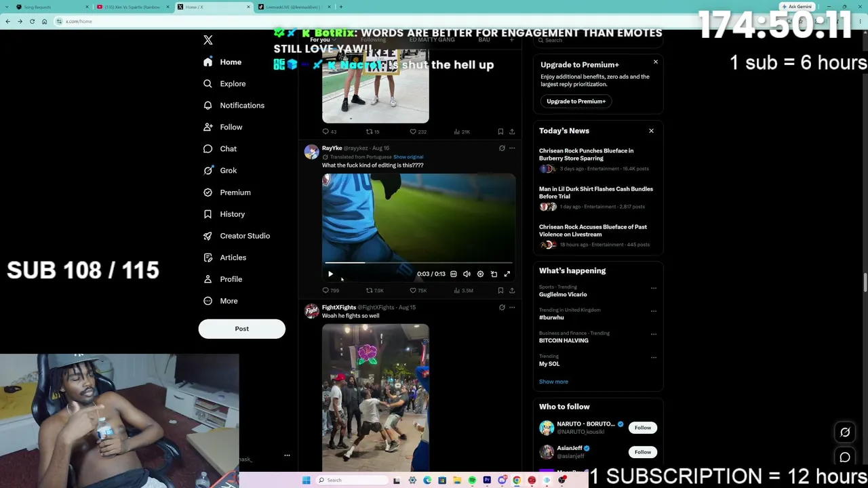Click the Post button

[x=241, y=329]
